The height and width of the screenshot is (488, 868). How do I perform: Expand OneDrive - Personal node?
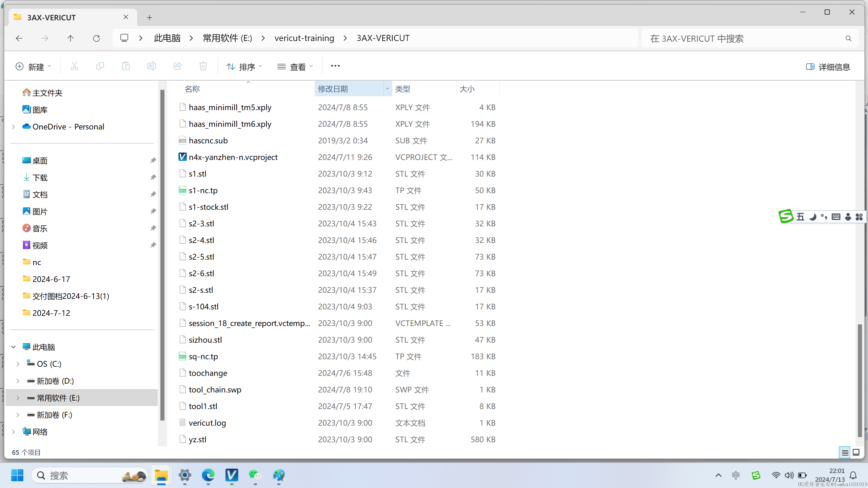[14, 127]
